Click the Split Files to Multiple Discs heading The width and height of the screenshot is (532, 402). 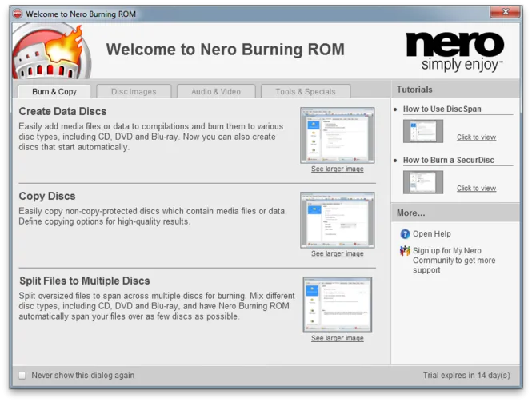point(85,281)
